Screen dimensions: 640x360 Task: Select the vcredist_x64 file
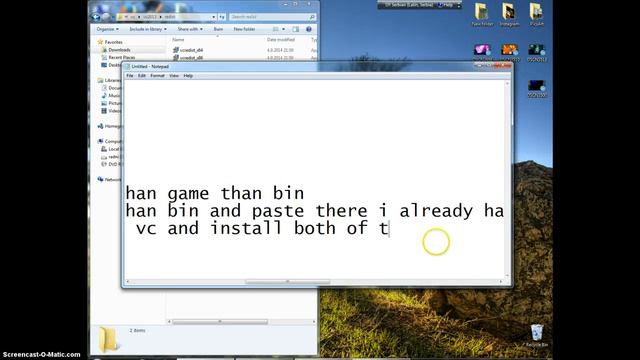(x=188, y=50)
